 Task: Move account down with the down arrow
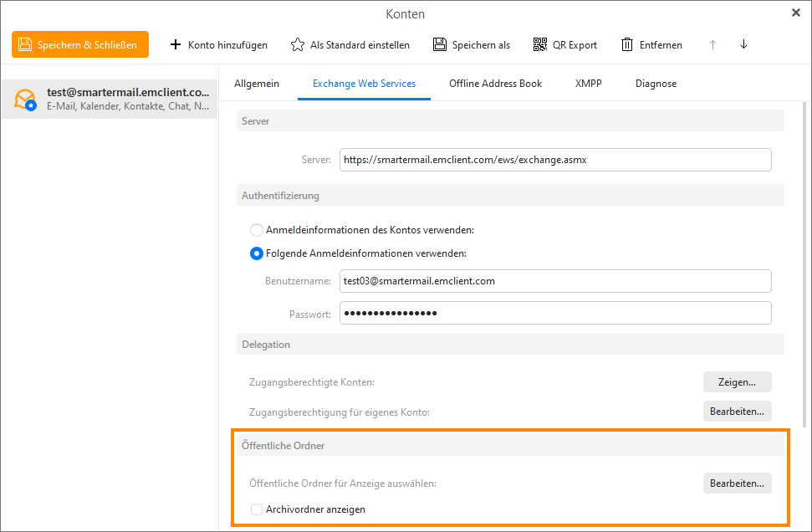click(743, 45)
